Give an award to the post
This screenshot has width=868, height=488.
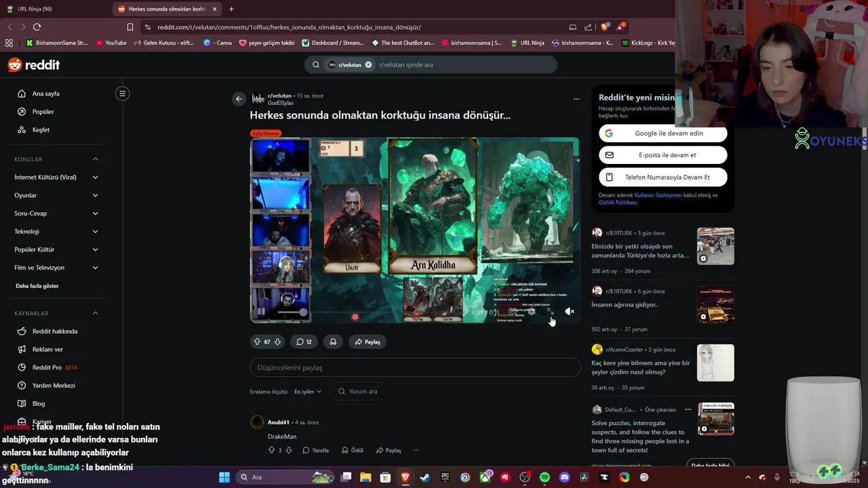tap(333, 342)
